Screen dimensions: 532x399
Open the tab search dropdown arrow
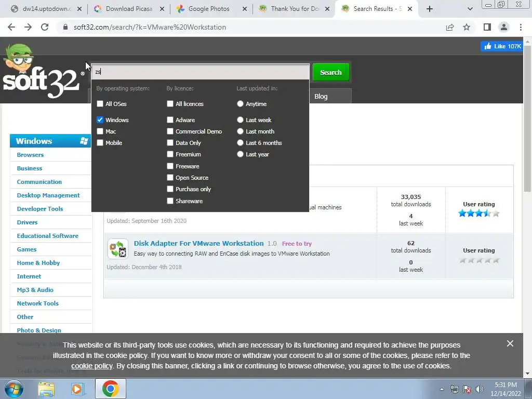tap(470, 9)
